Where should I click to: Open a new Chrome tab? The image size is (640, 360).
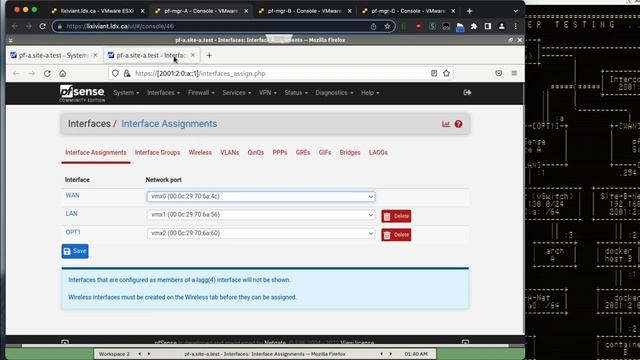[469, 11]
